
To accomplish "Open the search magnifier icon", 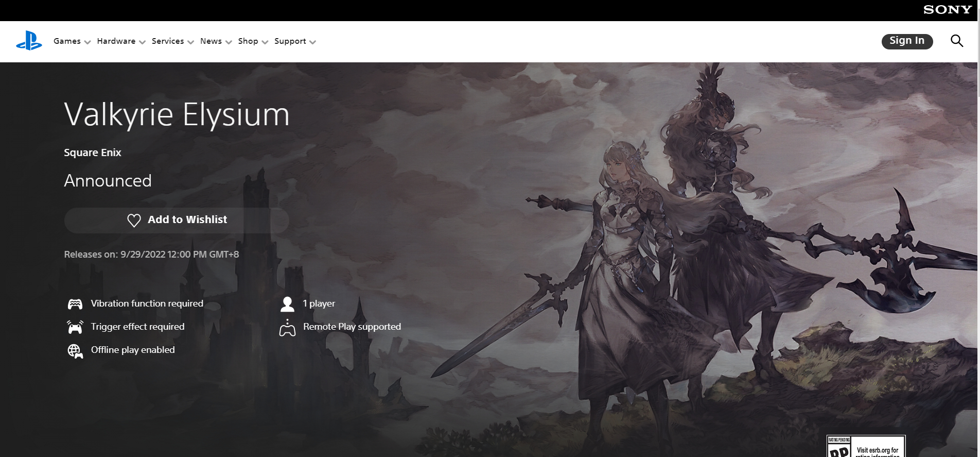I will click(956, 41).
